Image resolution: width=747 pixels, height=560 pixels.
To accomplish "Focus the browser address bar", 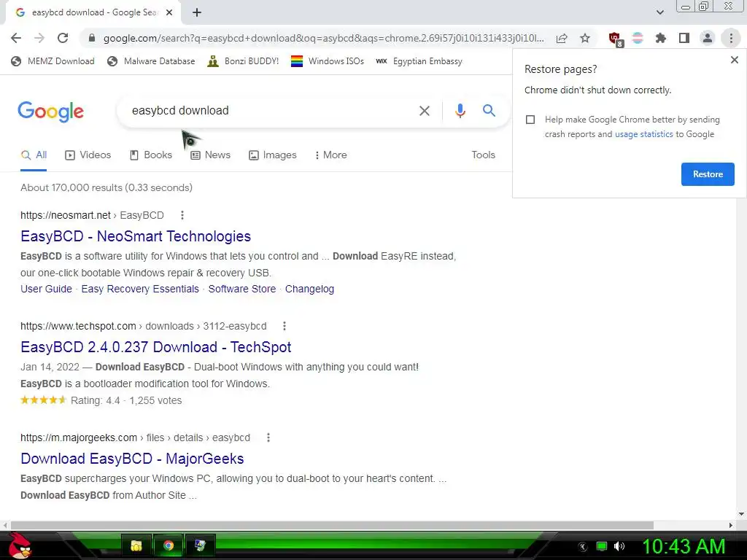I will (x=323, y=38).
